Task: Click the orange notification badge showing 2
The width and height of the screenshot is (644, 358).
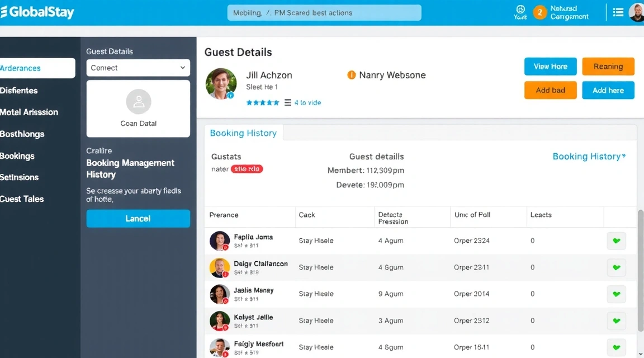Action: coord(540,11)
